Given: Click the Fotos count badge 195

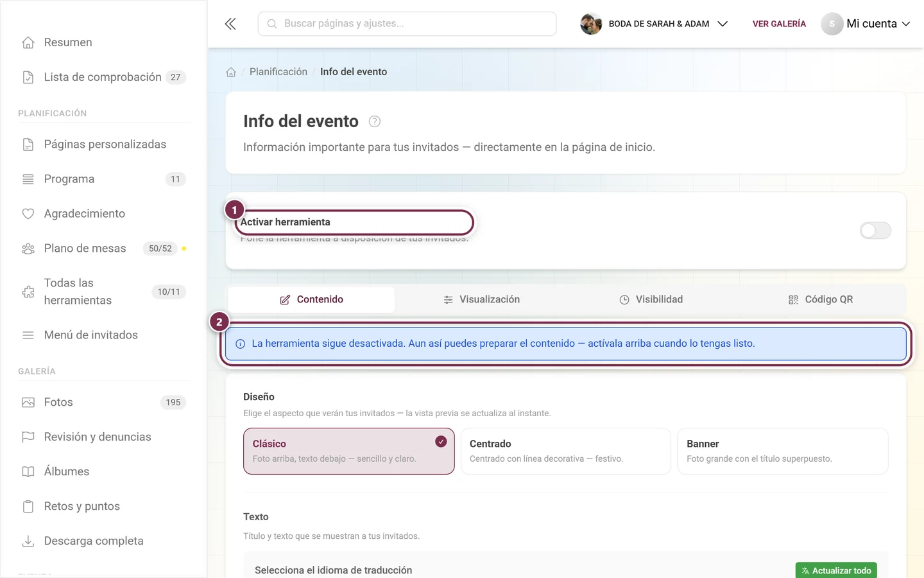Looking at the screenshot, I should tap(173, 403).
